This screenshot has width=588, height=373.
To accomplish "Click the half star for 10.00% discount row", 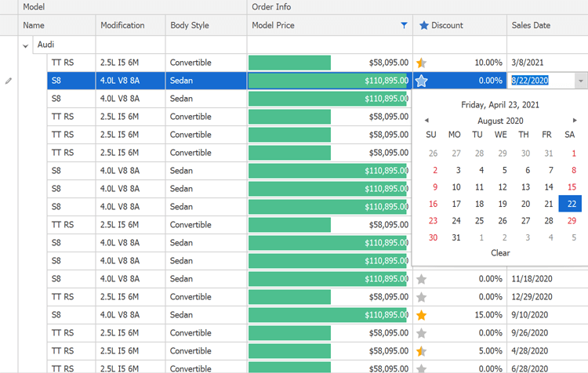I will pyautogui.click(x=421, y=63).
